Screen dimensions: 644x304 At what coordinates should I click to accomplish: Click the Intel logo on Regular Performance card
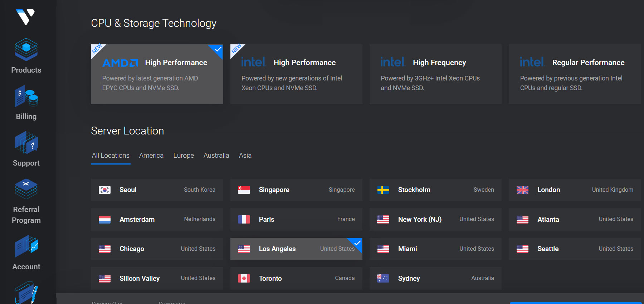click(532, 62)
